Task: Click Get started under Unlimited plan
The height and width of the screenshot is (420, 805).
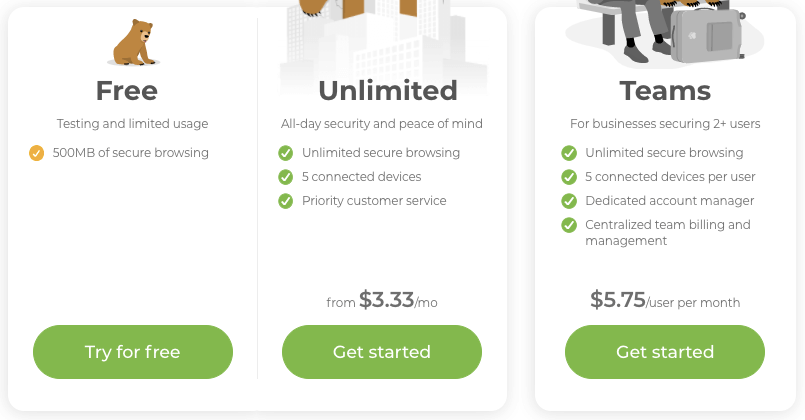Action: coord(382,352)
